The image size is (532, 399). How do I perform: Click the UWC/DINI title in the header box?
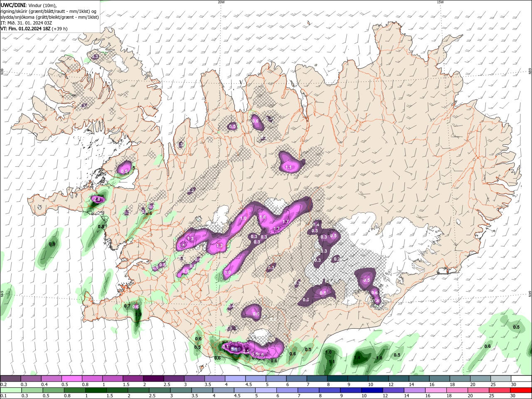(x=13, y=5)
